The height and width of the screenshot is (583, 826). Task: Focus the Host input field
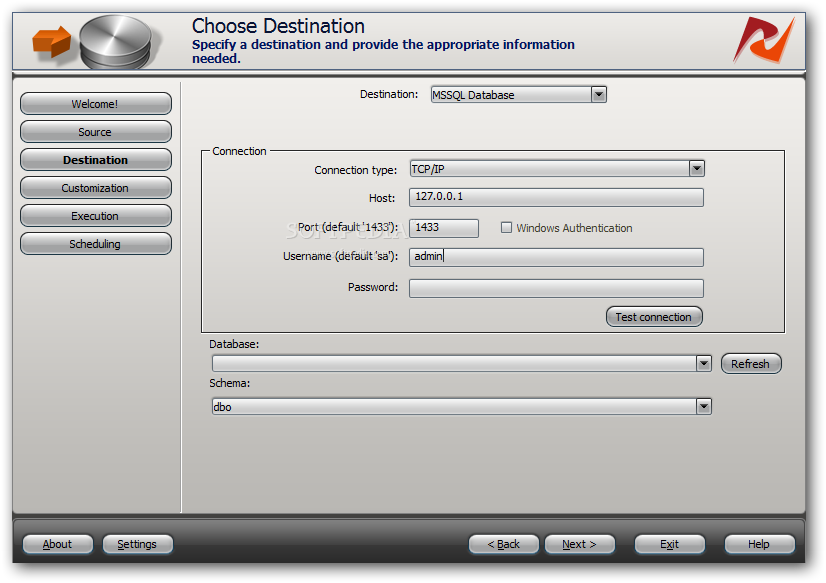pos(556,197)
